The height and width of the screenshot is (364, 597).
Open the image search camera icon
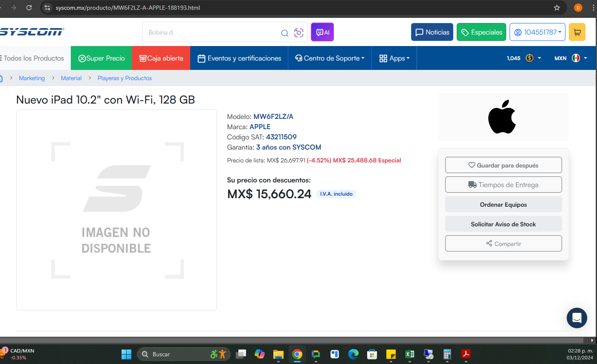pyautogui.click(x=299, y=33)
